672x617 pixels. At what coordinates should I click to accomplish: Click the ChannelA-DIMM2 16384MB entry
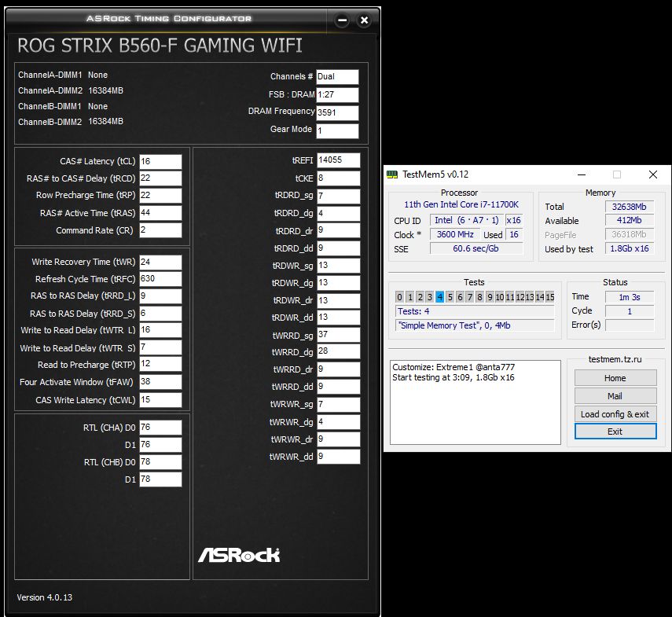coord(71,91)
